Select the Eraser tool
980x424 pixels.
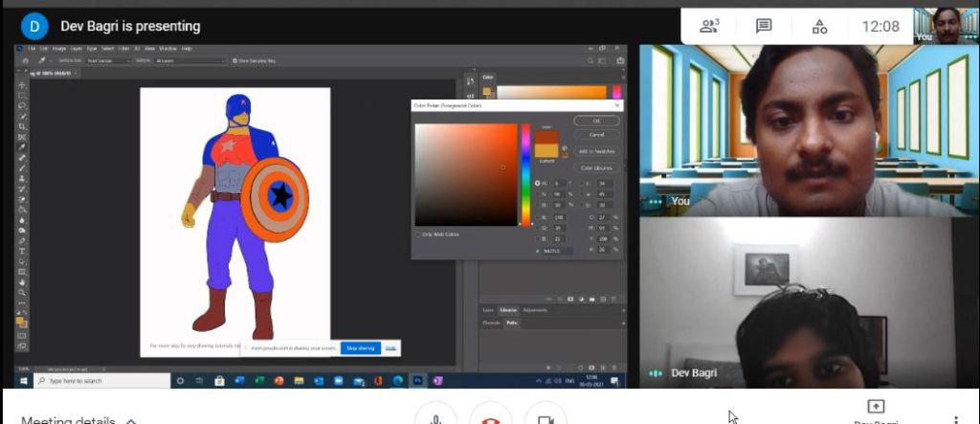tap(22, 200)
